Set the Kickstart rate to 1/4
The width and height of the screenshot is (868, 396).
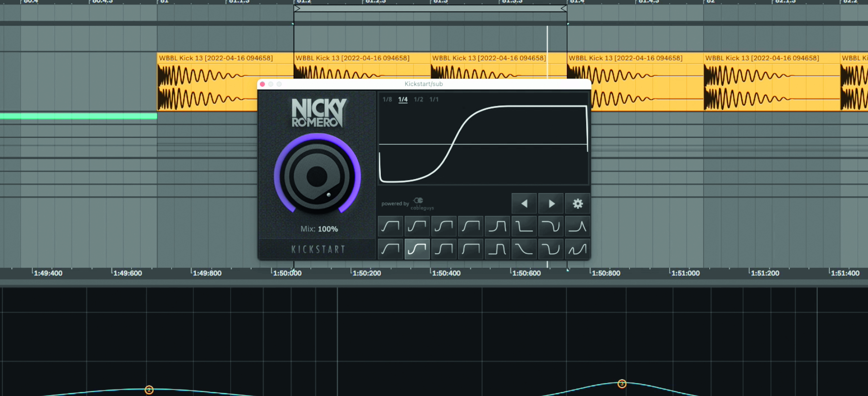click(403, 99)
